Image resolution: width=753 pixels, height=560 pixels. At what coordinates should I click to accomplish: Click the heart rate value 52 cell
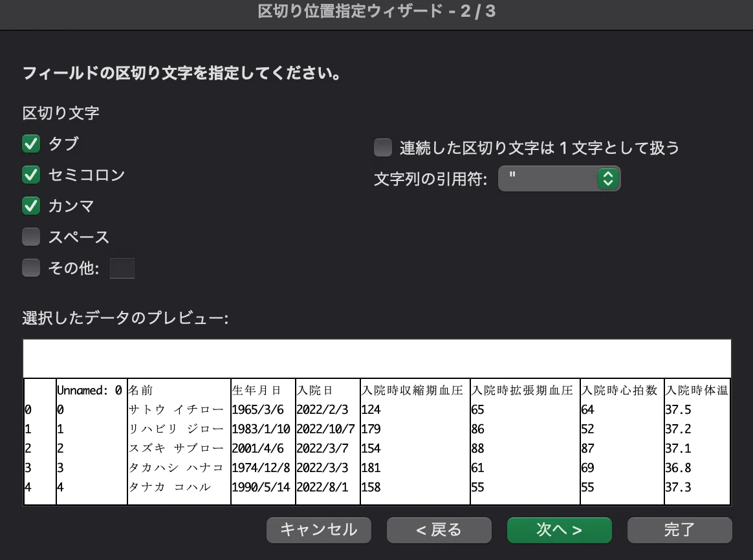[x=588, y=429]
